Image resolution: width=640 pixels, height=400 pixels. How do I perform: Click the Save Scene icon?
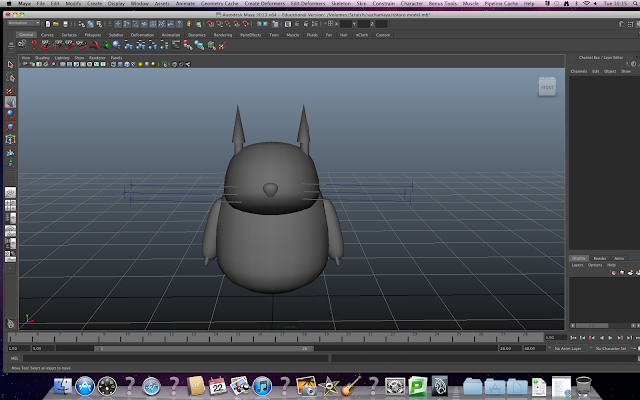coord(65,24)
